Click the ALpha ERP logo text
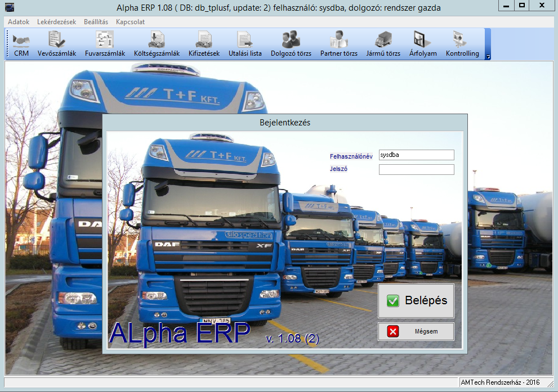 click(180, 333)
